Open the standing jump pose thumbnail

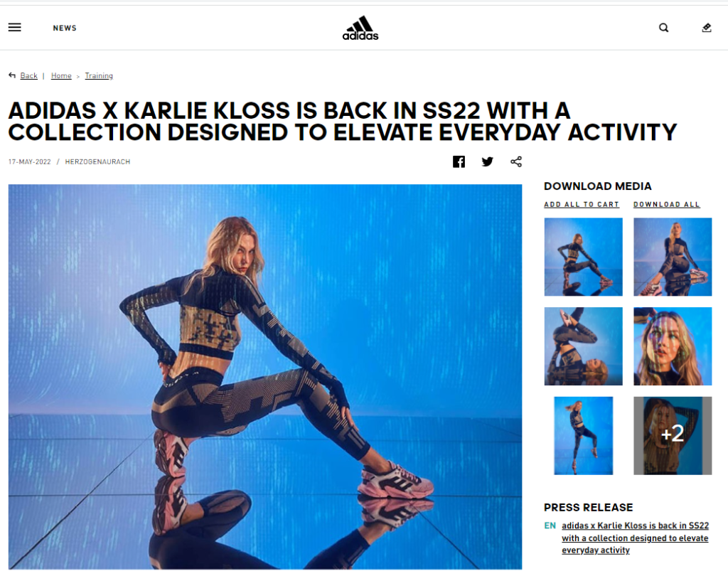tap(583, 436)
